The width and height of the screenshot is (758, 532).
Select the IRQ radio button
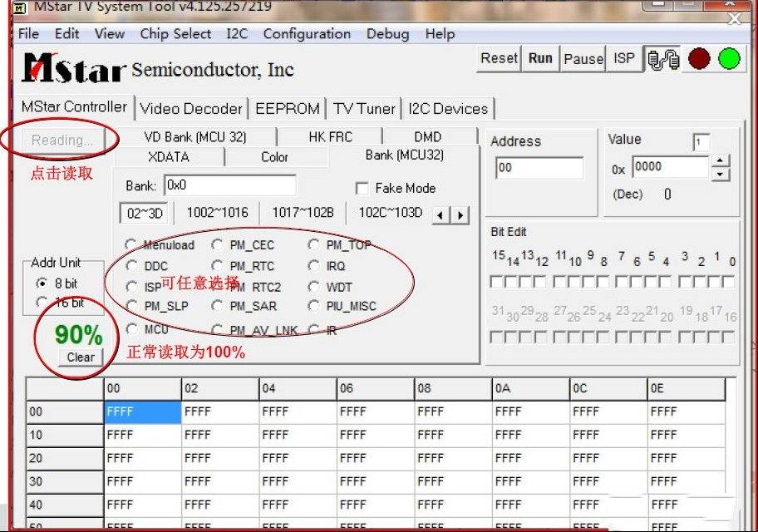(x=313, y=266)
